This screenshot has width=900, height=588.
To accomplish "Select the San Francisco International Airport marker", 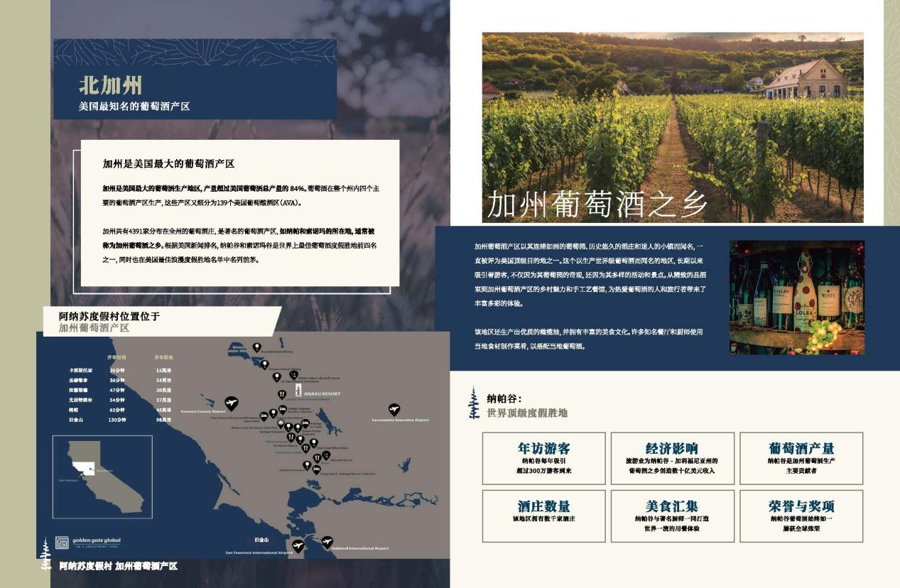I will (x=298, y=545).
